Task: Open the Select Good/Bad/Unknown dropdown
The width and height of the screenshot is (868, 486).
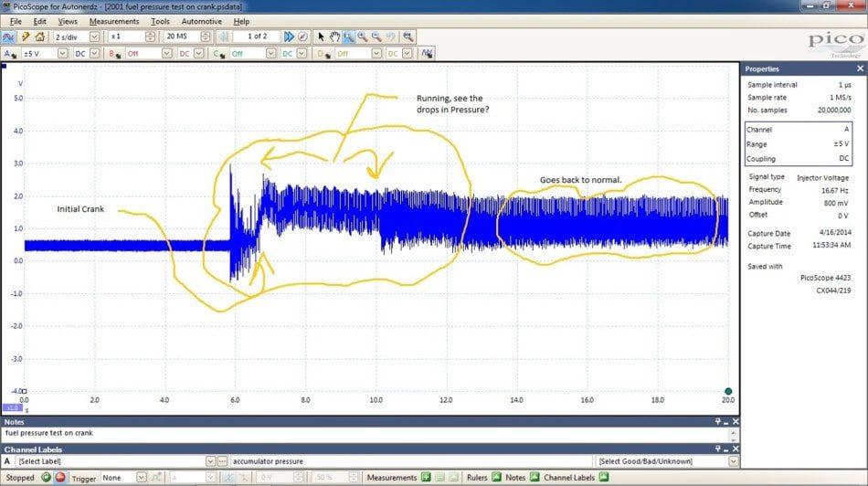Action: [734, 461]
